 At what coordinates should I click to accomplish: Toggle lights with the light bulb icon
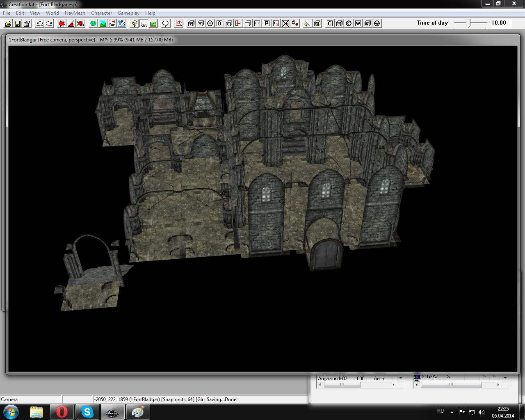point(134,23)
